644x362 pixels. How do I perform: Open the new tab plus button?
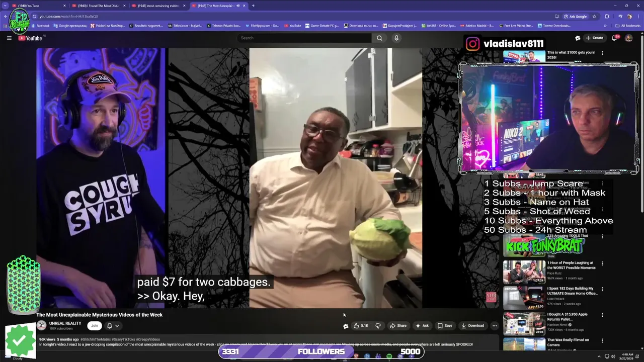253,6
